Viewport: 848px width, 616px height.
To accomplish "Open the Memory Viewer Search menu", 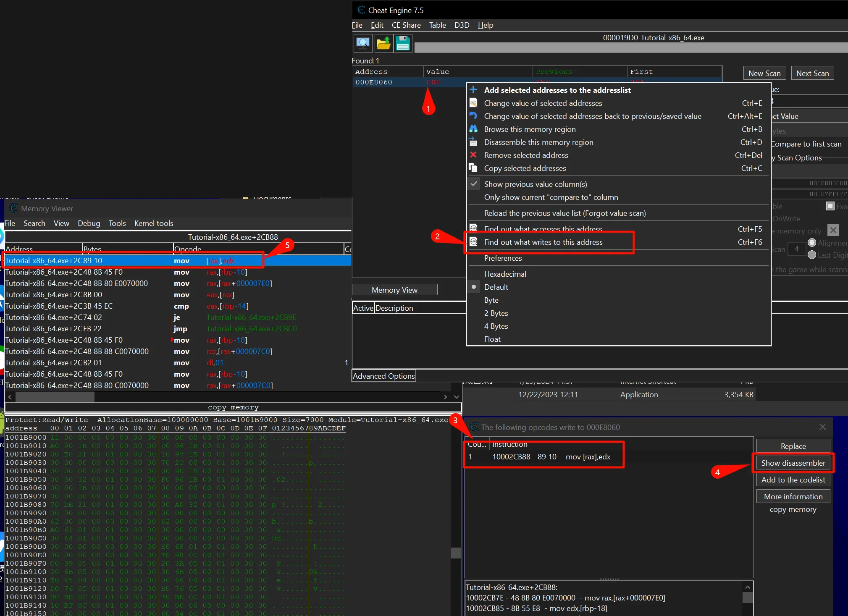I will click(x=34, y=223).
